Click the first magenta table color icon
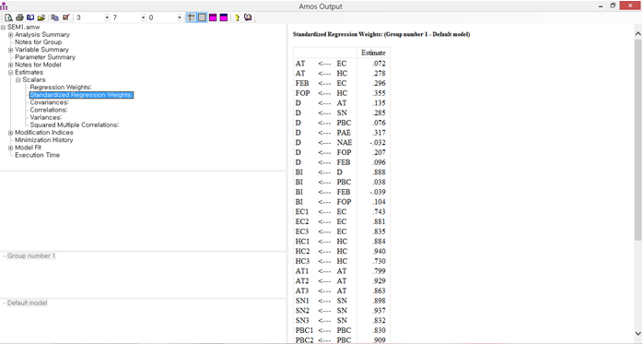 point(213,18)
